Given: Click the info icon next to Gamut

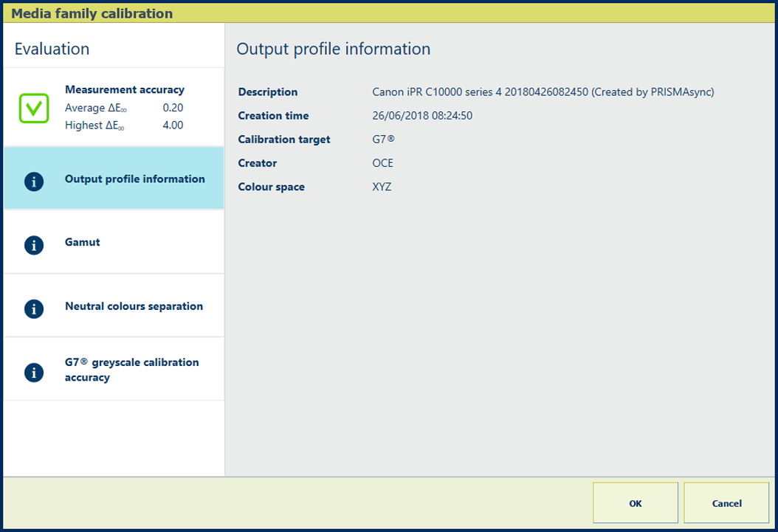Looking at the screenshot, I should coord(34,245).
